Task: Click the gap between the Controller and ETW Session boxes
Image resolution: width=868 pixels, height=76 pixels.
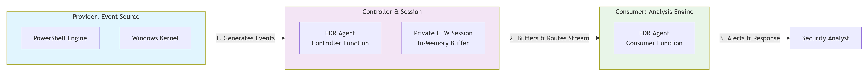Action: click(x=391, y=38)
